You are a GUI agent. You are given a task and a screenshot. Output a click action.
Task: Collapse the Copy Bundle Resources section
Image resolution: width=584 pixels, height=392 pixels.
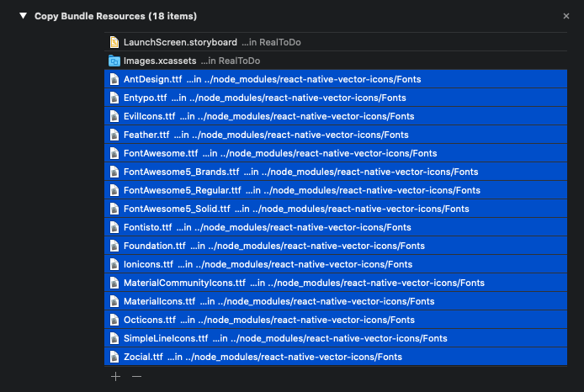tap(23, 16)
